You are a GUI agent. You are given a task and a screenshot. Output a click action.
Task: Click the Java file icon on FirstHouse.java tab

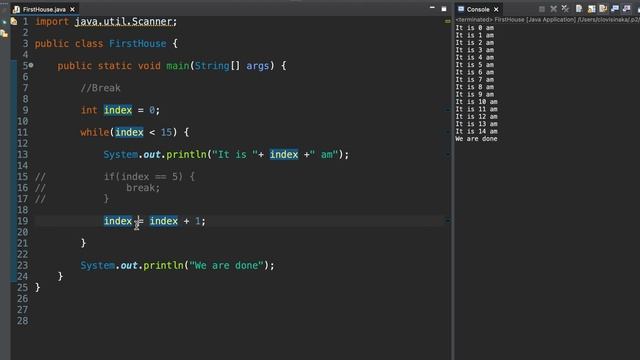pos(16,9)
